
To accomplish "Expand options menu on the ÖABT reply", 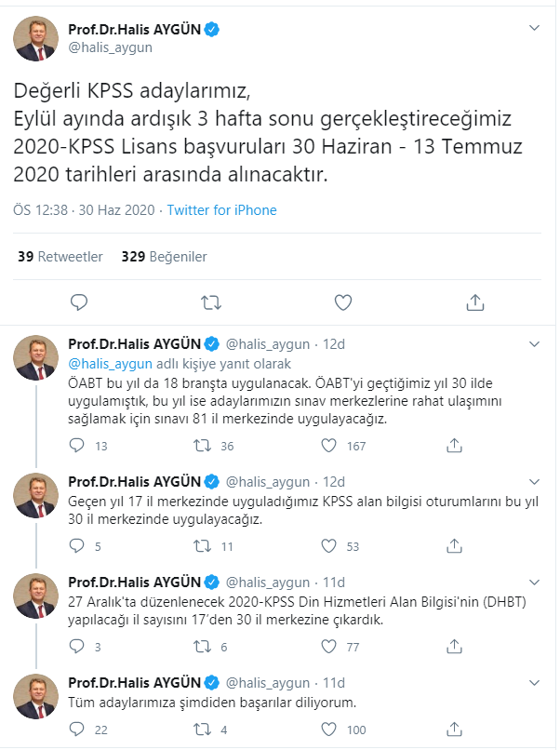I will tap(534, 344).
